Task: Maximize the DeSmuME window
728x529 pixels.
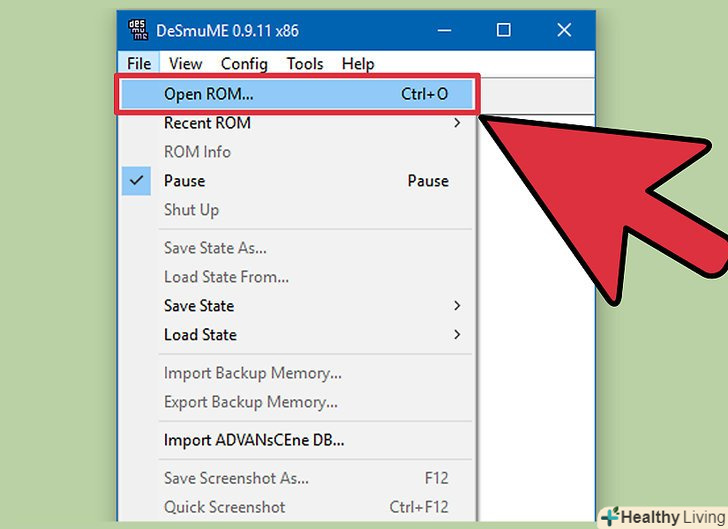Action: tap(503, 31)
